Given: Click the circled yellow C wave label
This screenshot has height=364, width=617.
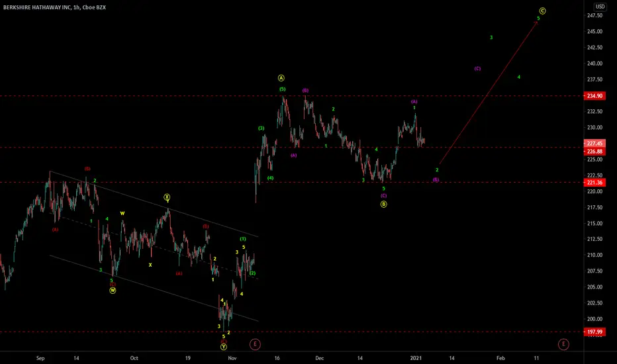Looking at the screenshot, I should [x=542, y=11].
